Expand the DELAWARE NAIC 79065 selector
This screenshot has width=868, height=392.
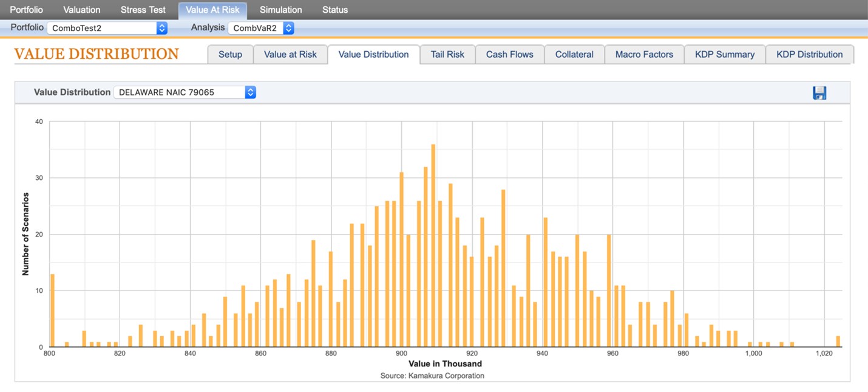185,92
